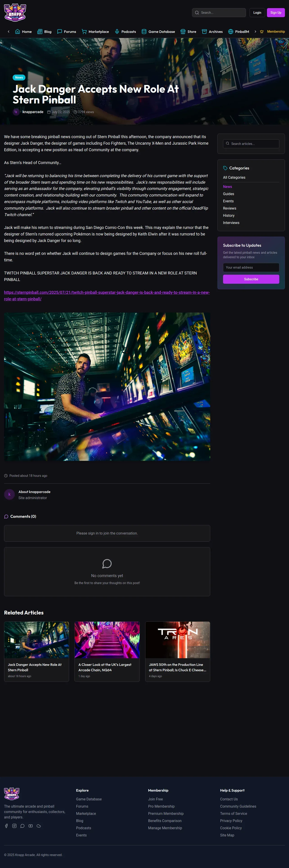The width and height of the screenshot is (289, 868).
Task: Click the Game Database cylinder icon
Action: tap(144, 32)
